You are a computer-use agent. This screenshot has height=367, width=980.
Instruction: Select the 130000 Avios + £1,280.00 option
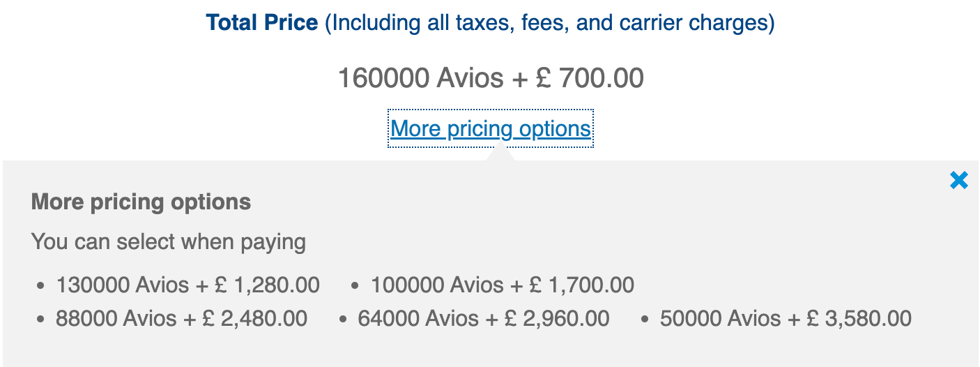187,285
